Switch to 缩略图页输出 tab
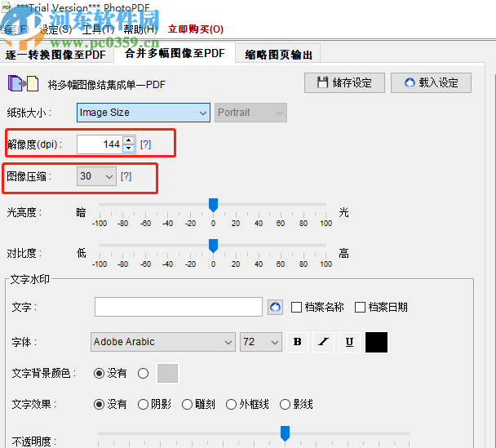 coord(278,55)
